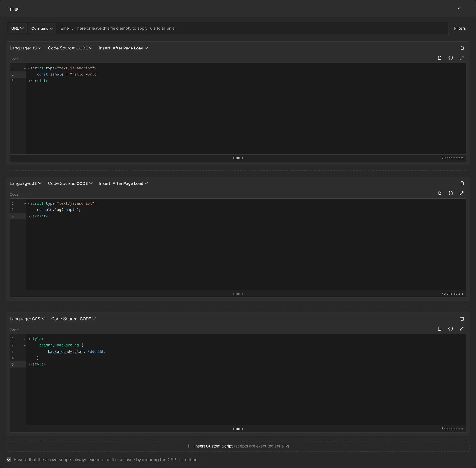
Task: Open the Contains operator dropdown
Action: (42, 29)
